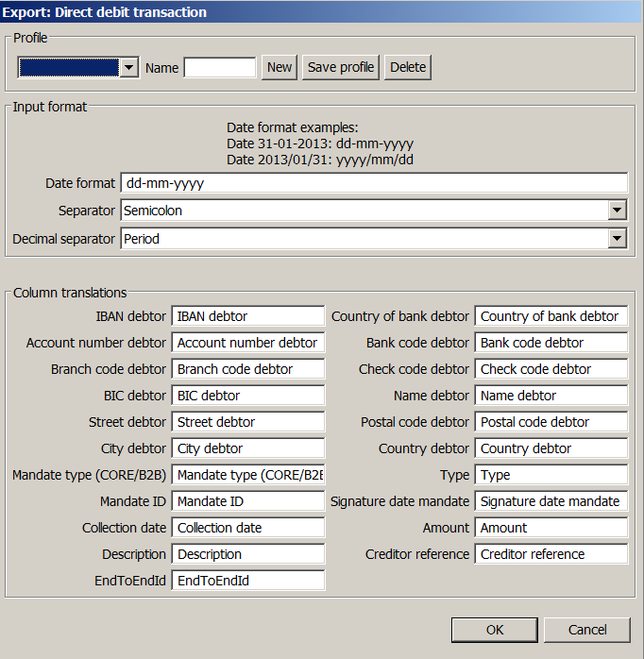644x659 pixels.
Task: Click the Date format input field
Action: click(x=374, y=183)
